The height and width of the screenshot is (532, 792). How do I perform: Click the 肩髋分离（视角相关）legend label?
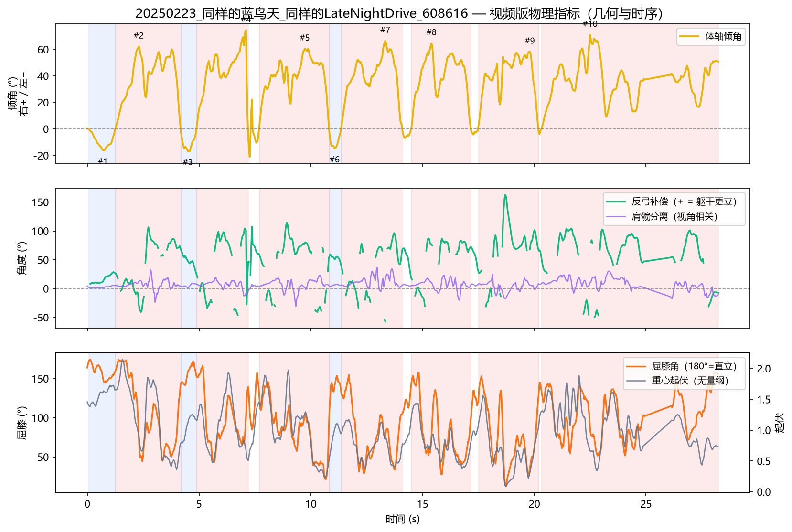674,216
